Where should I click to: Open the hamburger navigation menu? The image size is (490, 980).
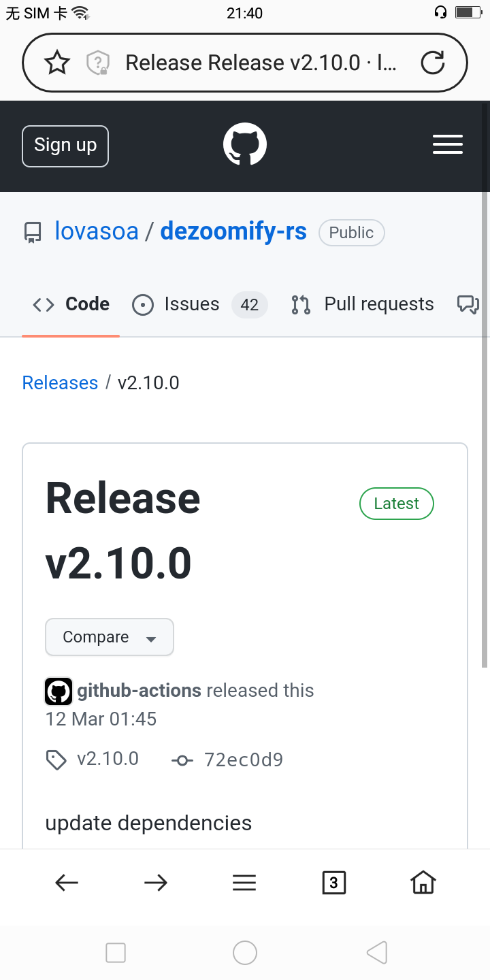coord(447,144)
